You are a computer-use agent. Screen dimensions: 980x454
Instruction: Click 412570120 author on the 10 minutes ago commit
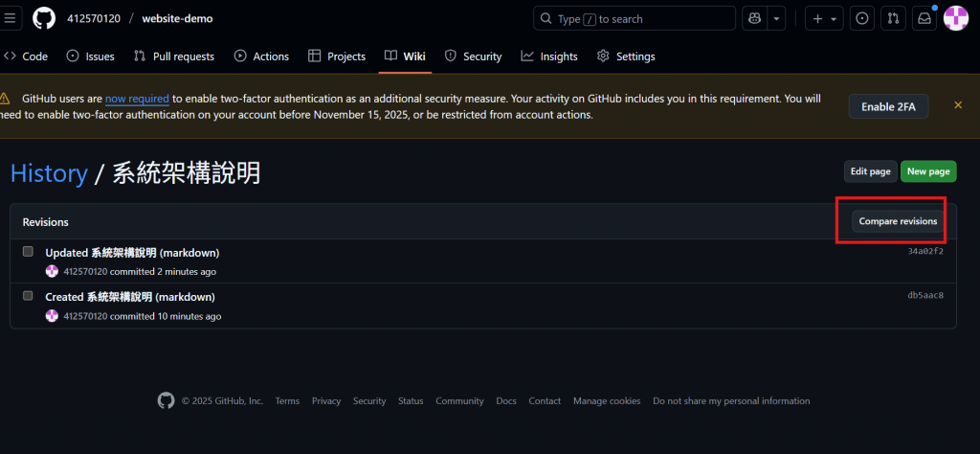pyautogui.click(x=85, y=316)
